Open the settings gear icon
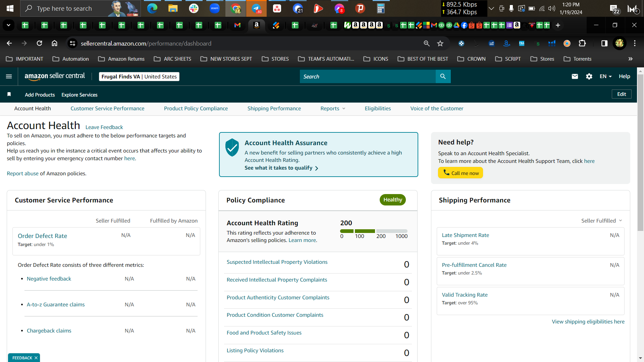 point(589,76)
